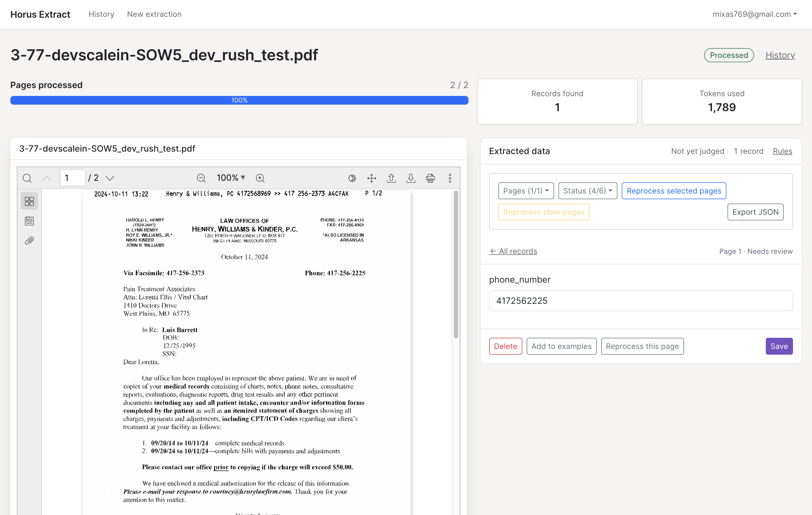Open Pages (1/1) filter dropdown
Screen dimensions: 812x515
tap(526, 191)
